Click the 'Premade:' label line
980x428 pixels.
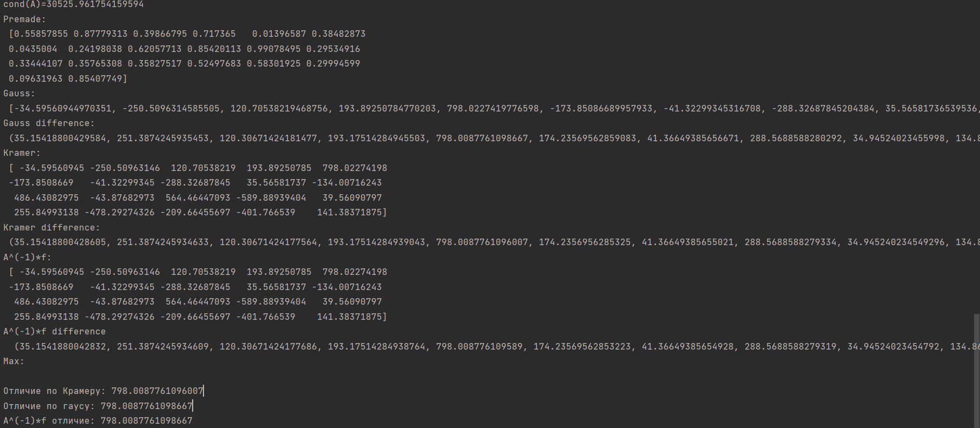click(25, 19)
